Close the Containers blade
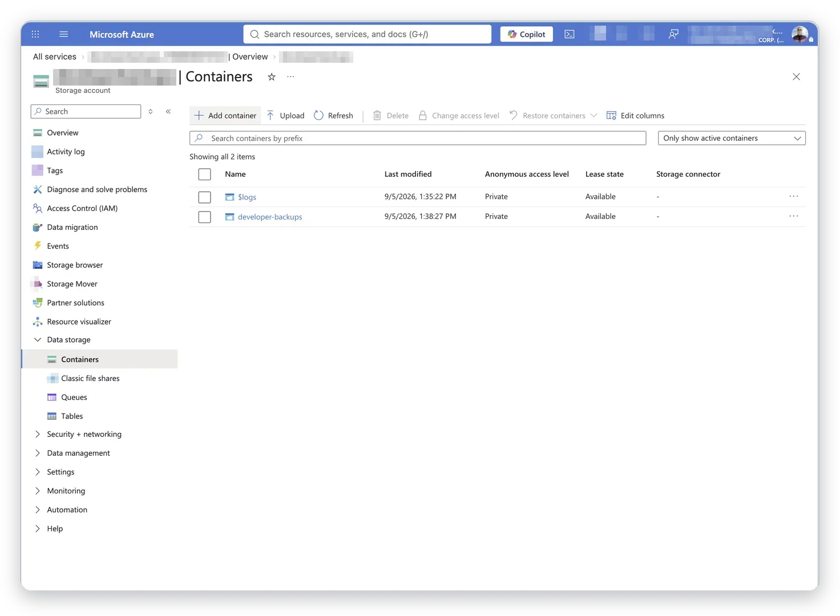 tap(796, 76)
